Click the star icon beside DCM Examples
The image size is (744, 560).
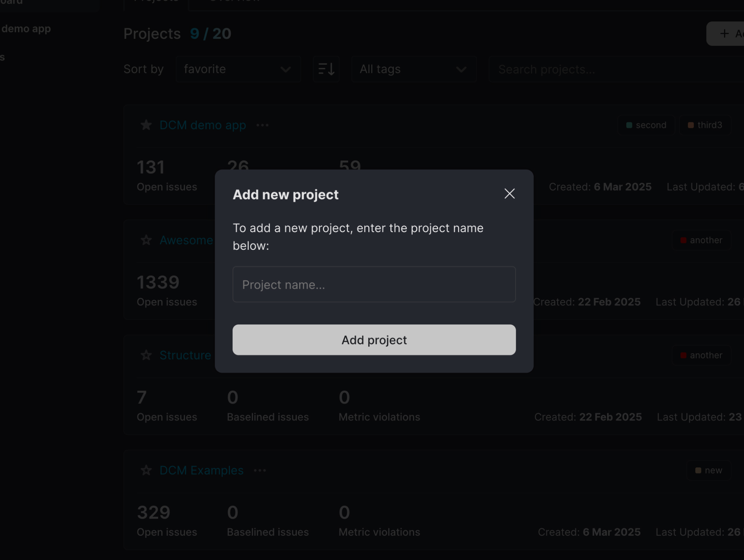(x=146, y=470)
